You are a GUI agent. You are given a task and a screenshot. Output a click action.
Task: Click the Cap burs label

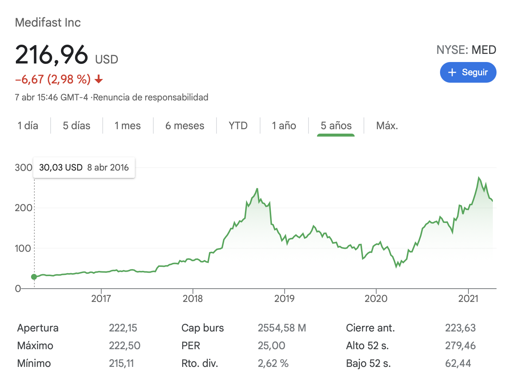202,328
